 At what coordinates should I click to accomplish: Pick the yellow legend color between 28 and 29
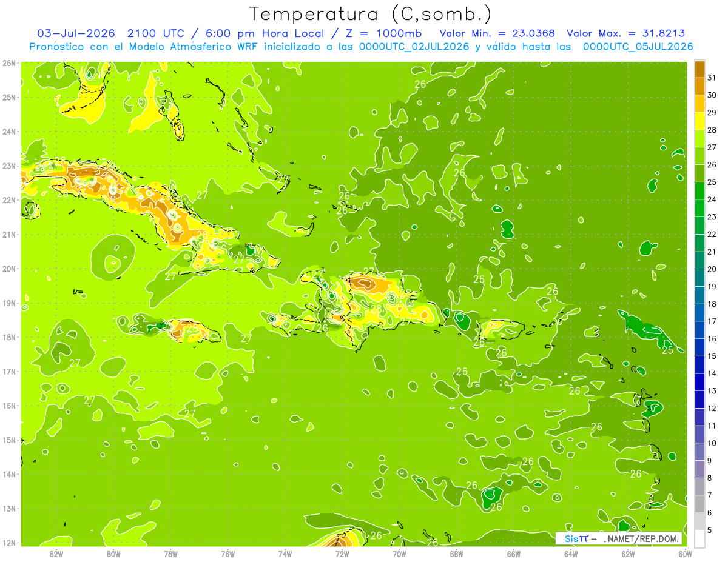(699, 121)
